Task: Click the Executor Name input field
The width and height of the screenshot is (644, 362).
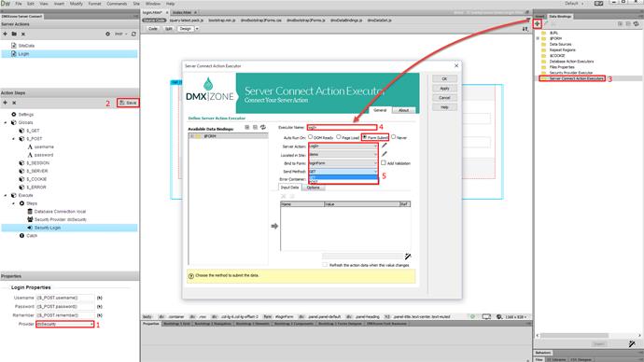Action: [342, 127]
